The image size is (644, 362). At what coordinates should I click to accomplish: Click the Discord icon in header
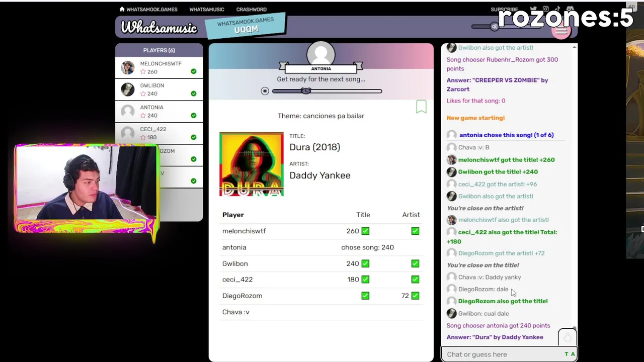click(570, 10)
